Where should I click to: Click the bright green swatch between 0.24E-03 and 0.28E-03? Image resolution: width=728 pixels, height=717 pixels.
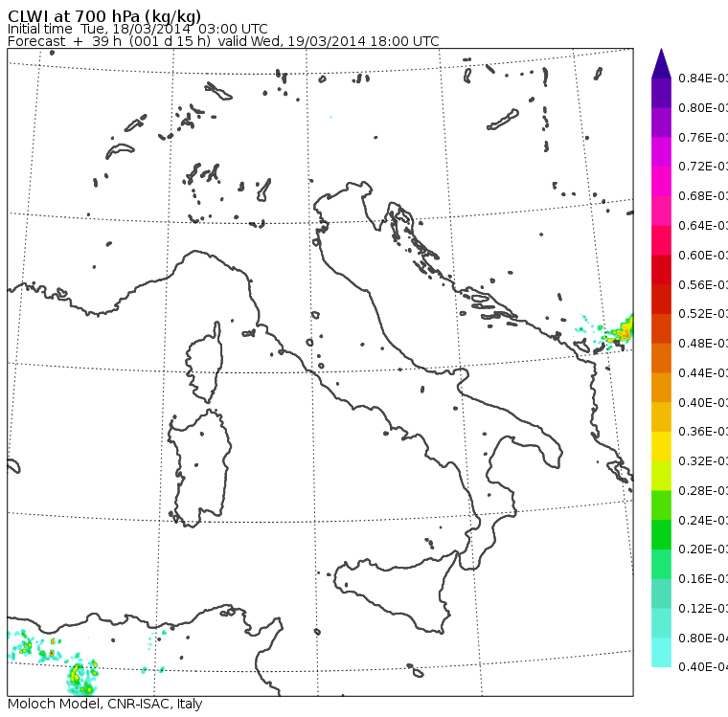[661, 505]
